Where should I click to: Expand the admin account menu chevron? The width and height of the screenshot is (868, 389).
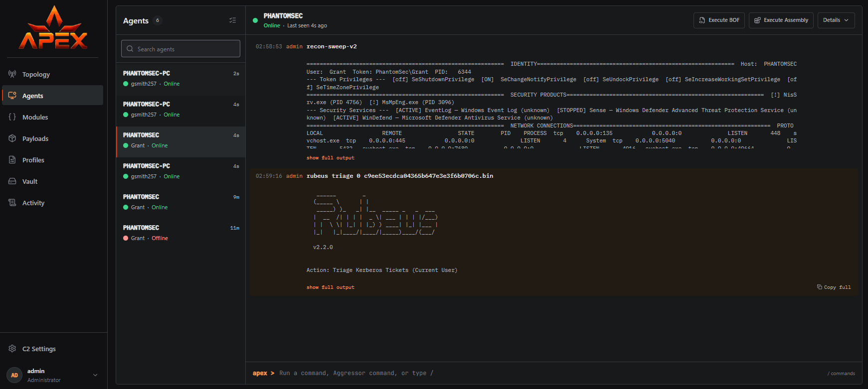[95, 375]
